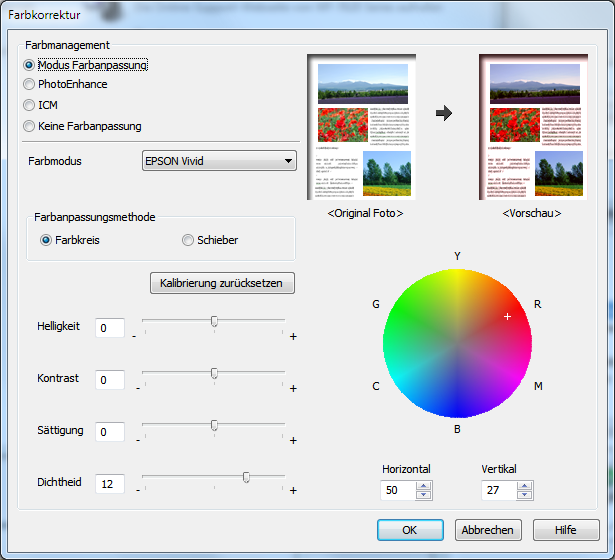Increase the Horizontal value with up arrow
Image resolution: width=615 pixels, height=560 pixels.
point(424,486)
